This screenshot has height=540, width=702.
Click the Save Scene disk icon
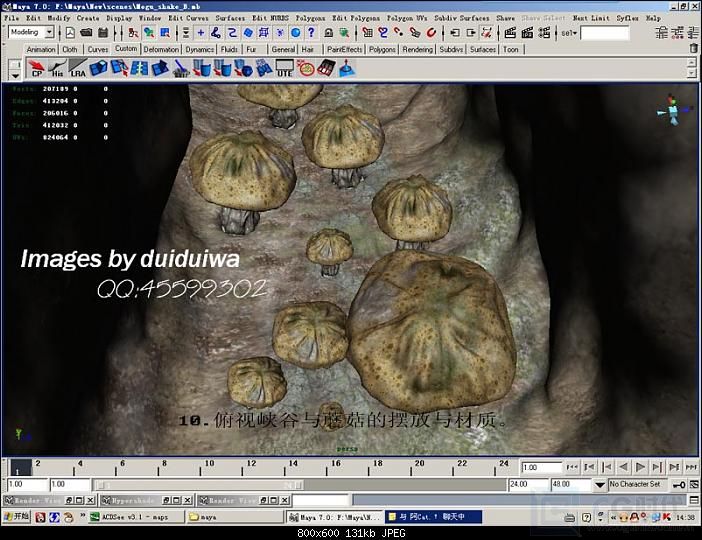pyautogui.click(x=103, y=33)
